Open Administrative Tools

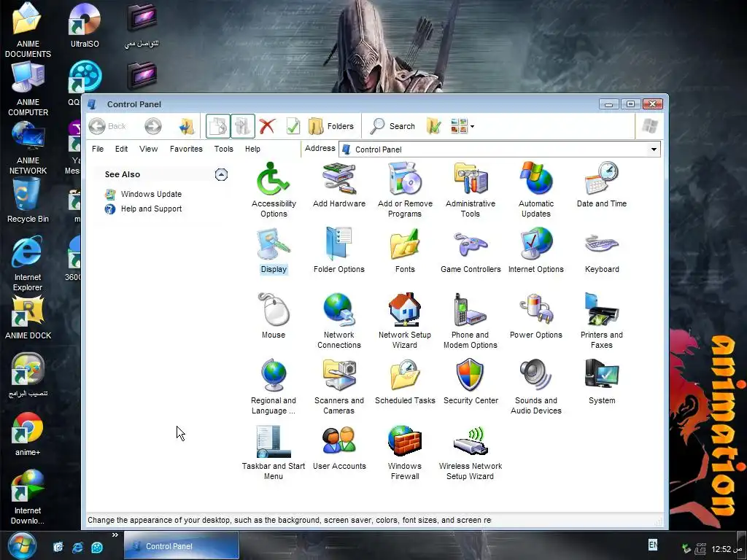[x=471, y=190]
